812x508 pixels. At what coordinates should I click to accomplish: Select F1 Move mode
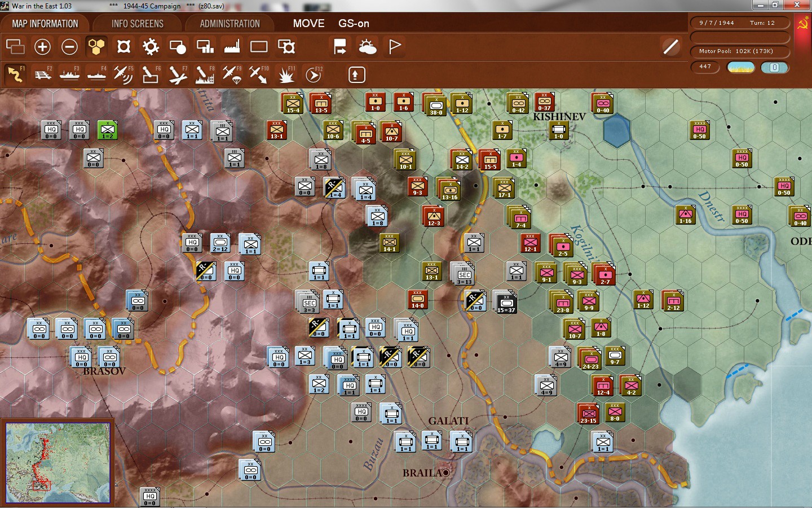pos(15,75)
